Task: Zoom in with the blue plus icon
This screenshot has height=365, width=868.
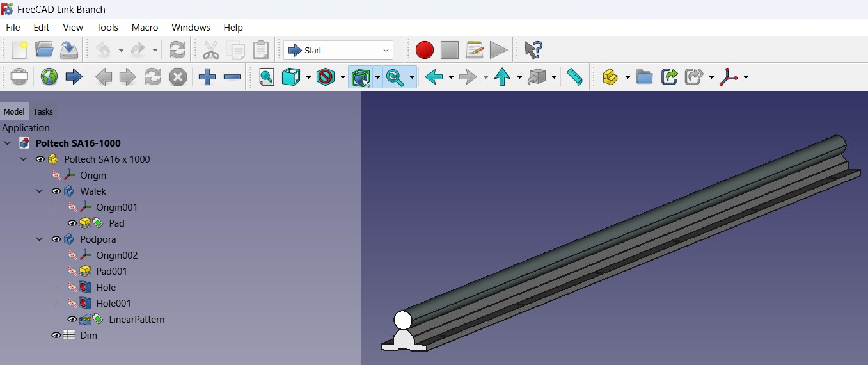Action: tap(207, 77)
